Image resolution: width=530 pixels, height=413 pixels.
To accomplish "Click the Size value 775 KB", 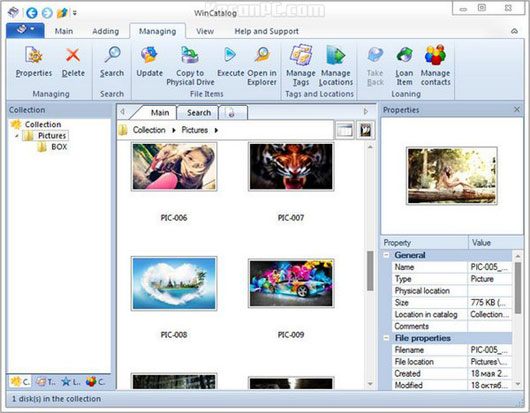I will pos(490,302).
